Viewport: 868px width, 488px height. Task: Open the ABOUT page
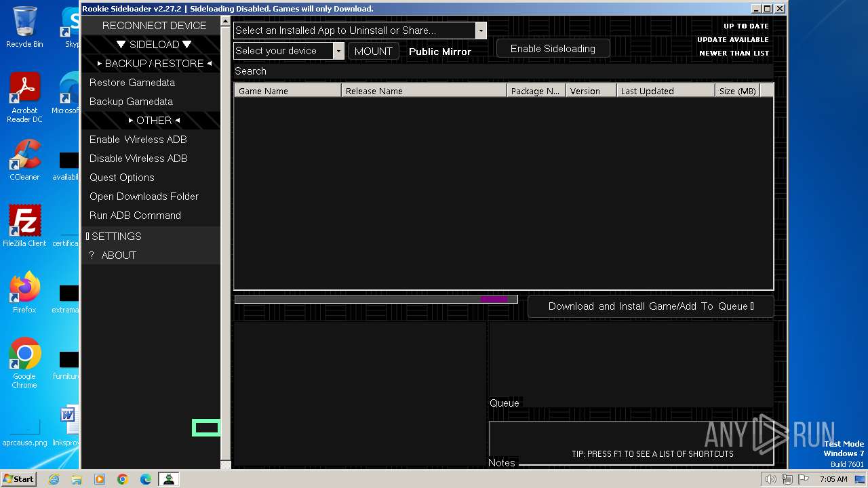coord(151,256)
